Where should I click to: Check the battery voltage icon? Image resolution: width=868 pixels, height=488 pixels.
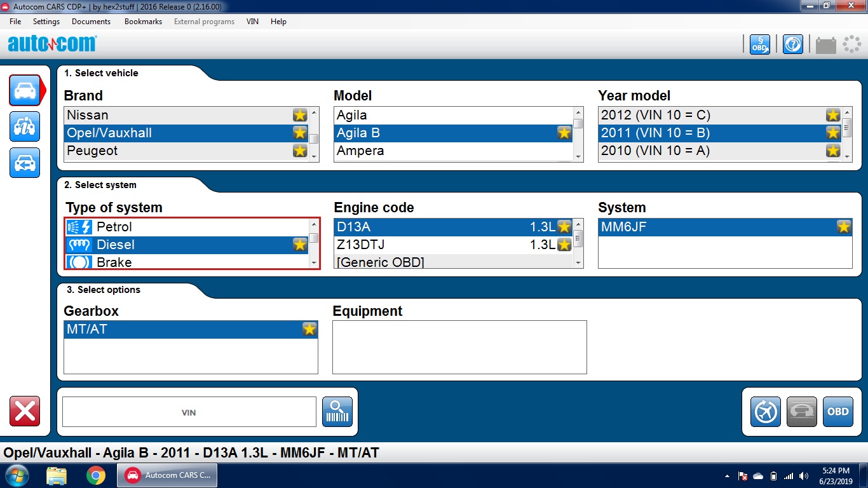(x=826, y=44)
